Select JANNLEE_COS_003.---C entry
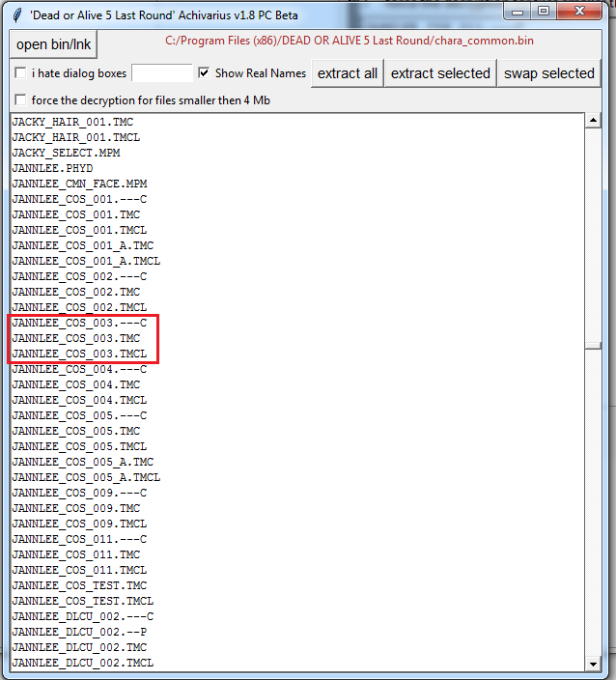616x680 pixels. [80, 323]
